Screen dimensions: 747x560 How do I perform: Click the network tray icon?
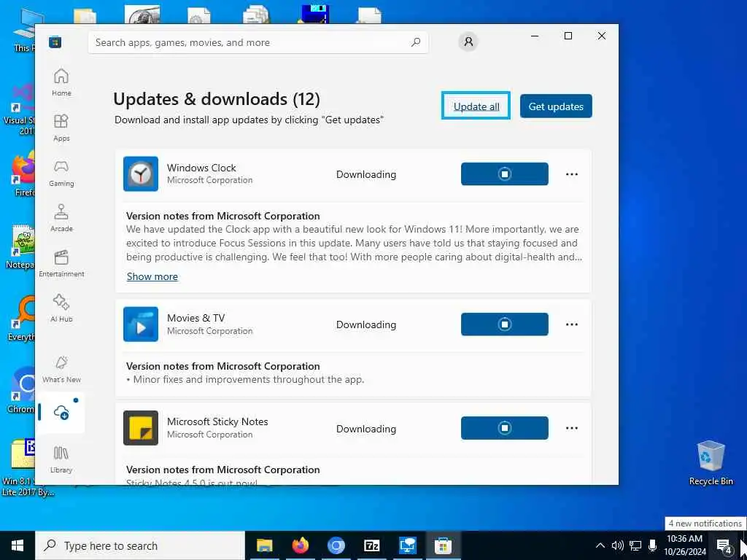[635, 545]
